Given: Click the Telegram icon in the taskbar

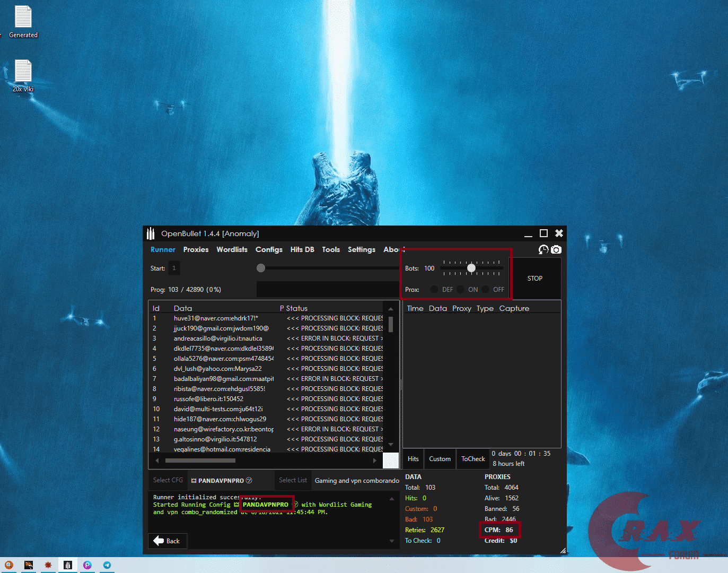Looking at the screenshot, I should 107,565.
